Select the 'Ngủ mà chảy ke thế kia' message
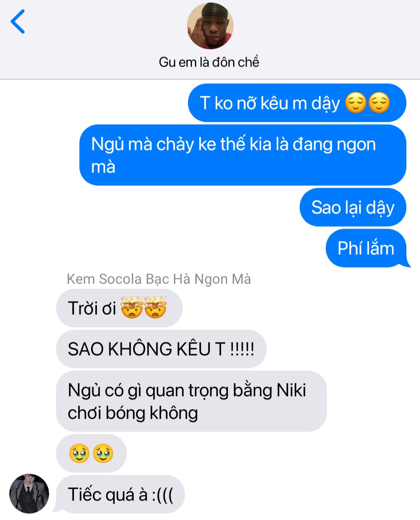 coord(243,155)
